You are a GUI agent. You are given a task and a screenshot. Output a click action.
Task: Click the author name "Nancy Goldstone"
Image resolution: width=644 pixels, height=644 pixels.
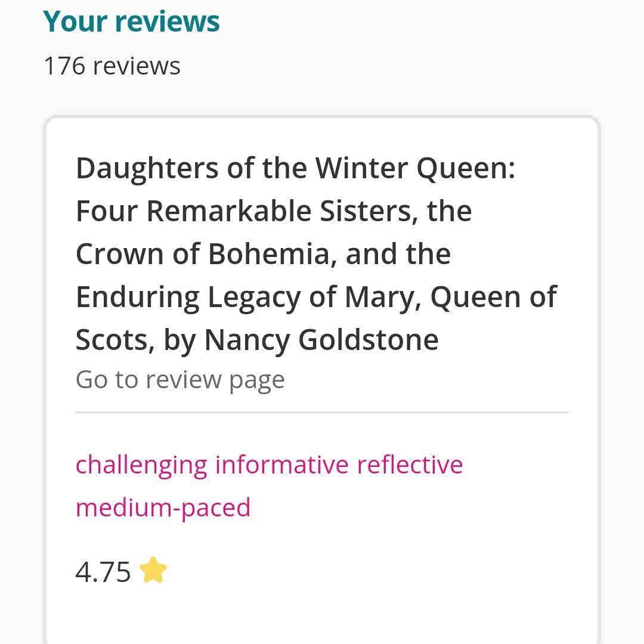coord(321,340)
